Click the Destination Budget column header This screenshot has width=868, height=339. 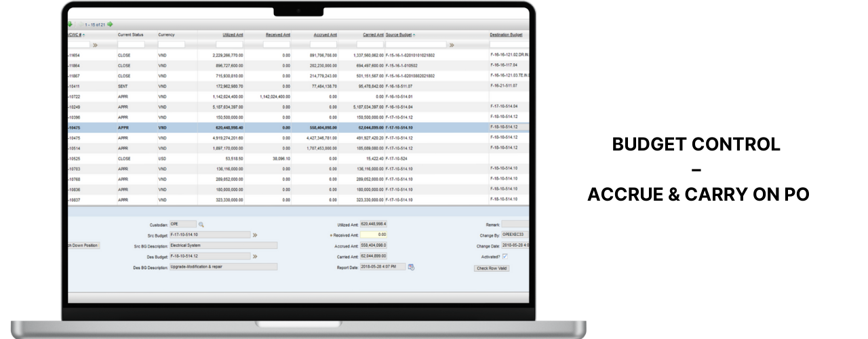point(506,35)
